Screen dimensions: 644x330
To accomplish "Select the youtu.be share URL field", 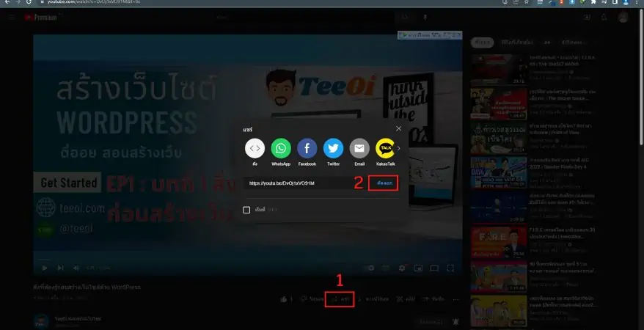I will [x=282, y=183].
